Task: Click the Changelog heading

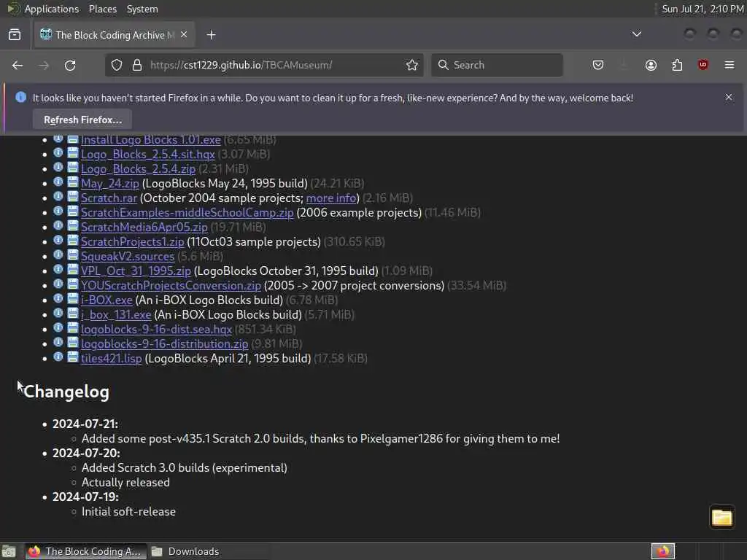Action: coord(66,392)
